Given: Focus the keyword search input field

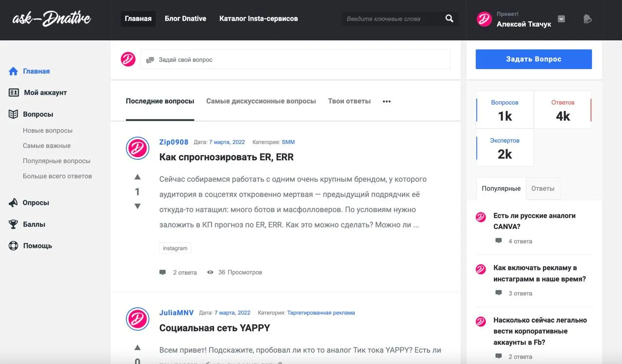Looking at the screenshot, I should click(393, 18).
